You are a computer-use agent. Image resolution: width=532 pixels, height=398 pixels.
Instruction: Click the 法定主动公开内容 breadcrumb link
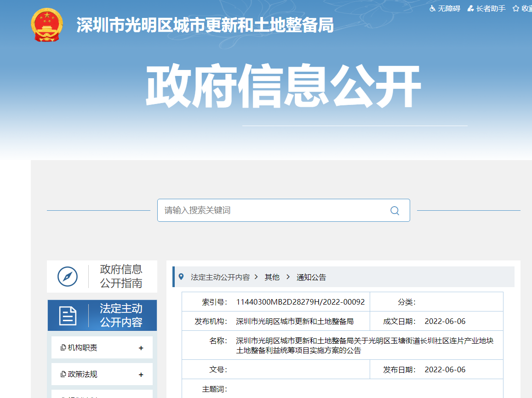tap(220, 277)
